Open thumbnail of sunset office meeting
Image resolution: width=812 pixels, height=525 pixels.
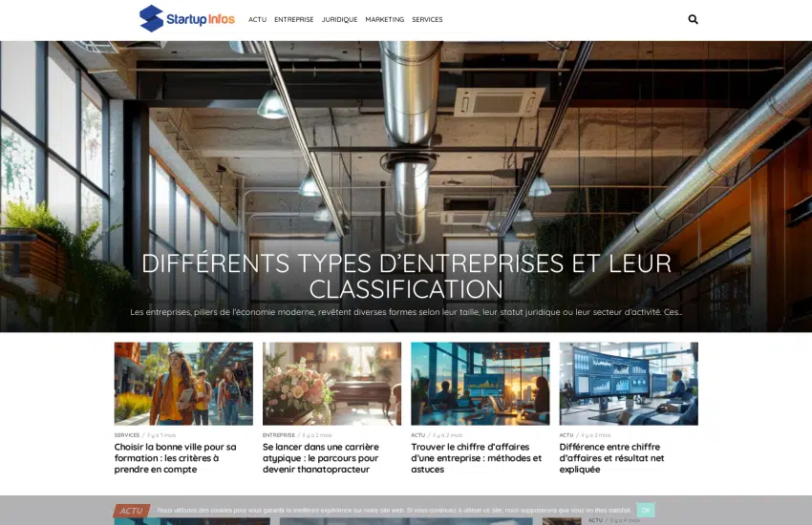[x=481, y=384]
